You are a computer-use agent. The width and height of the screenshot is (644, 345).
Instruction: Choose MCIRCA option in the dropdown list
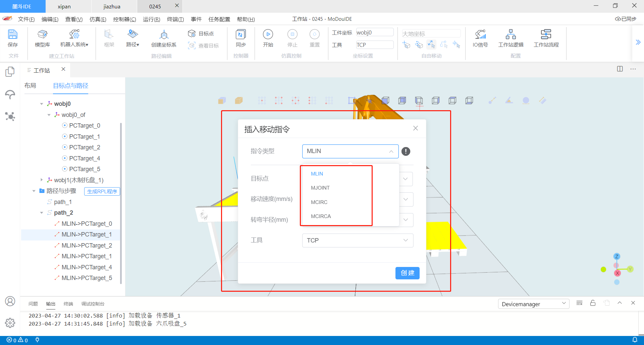(x=321, y=216)
